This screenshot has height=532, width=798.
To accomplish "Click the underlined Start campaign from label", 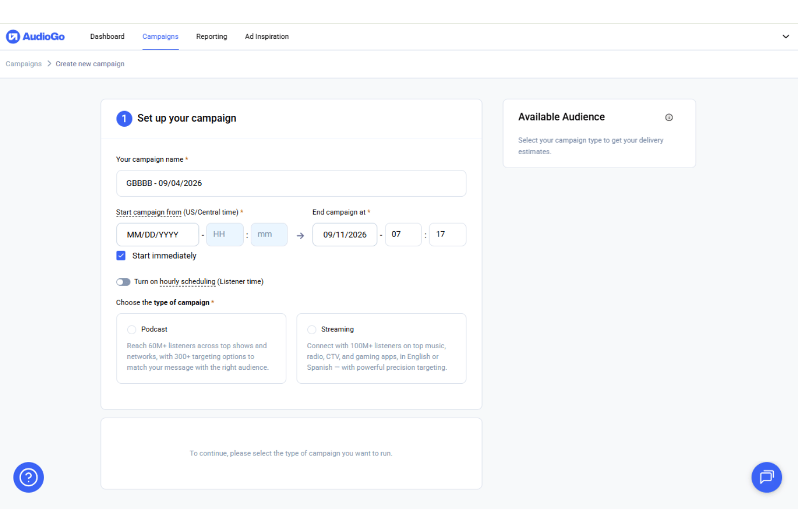I will (149, 212).
